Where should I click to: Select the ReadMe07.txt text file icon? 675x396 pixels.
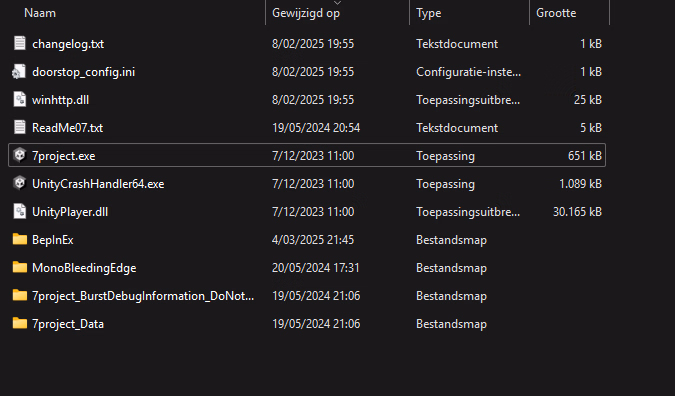coord(19,127)
